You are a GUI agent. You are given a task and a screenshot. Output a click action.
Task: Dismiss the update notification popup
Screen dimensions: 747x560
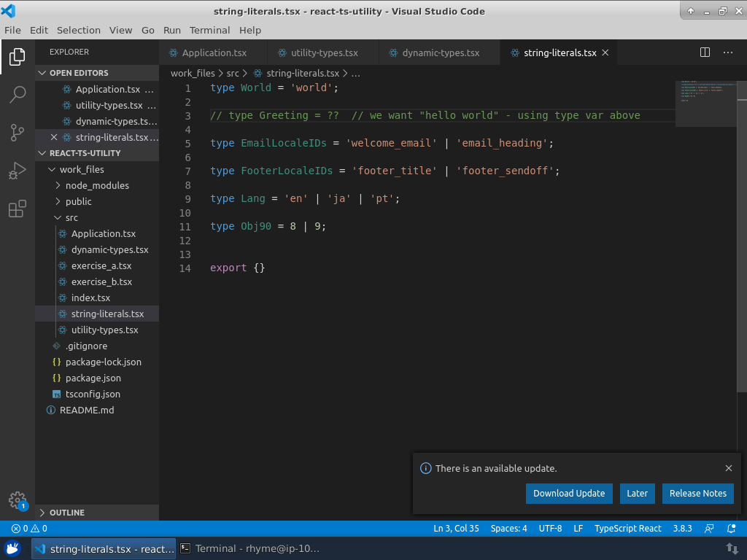tap(728, 468)
